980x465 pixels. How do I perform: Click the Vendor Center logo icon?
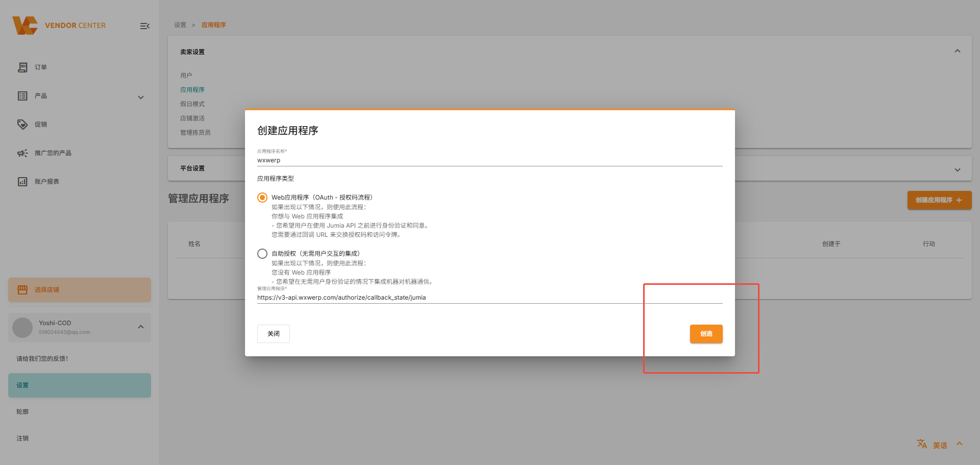tap(25, 26)
